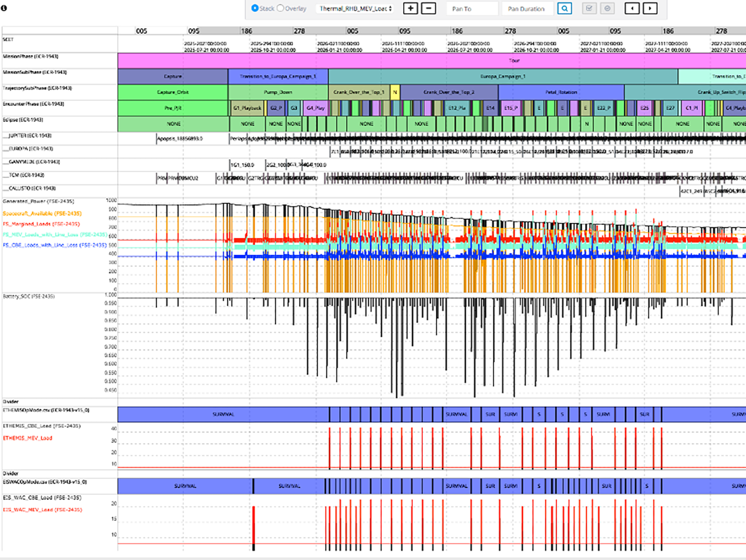Open the Thermal_RHB_MEV_Load dropdown
The width and height of the screenshot is (746, 560).
click(x=355, y=9)
